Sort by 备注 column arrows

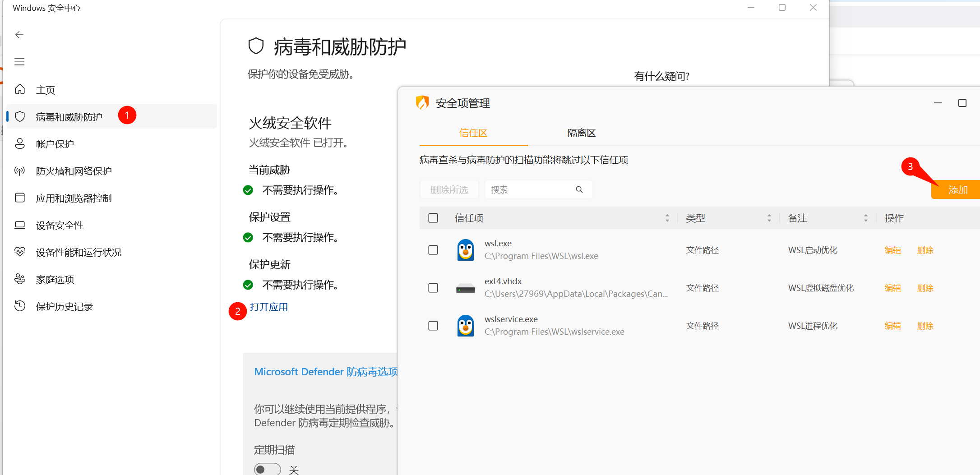click(x=866, y=218)
